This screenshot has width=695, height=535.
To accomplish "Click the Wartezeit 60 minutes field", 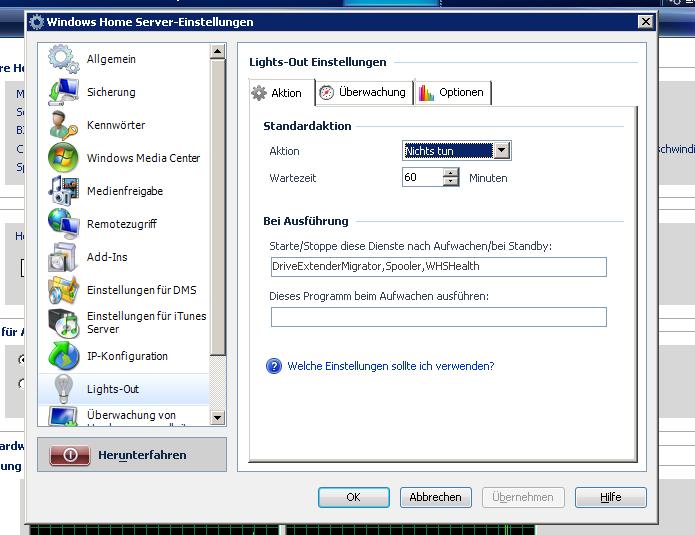I will (423, 177).
